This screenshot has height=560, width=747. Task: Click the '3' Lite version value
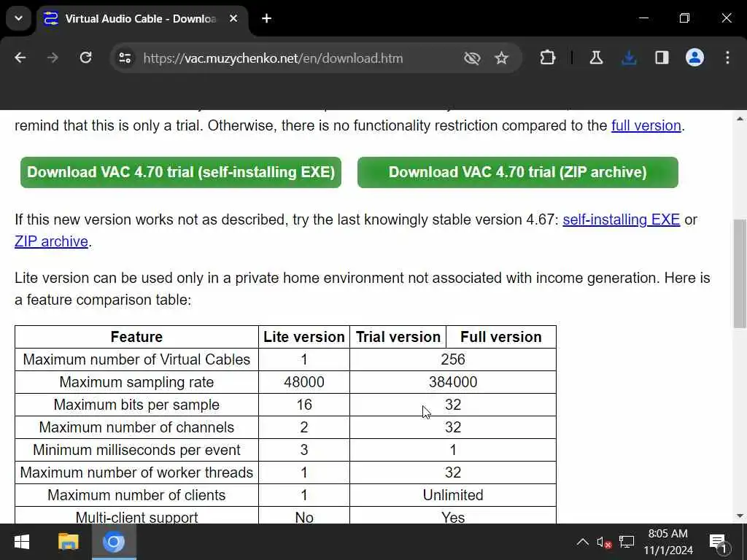pos(304,450)
